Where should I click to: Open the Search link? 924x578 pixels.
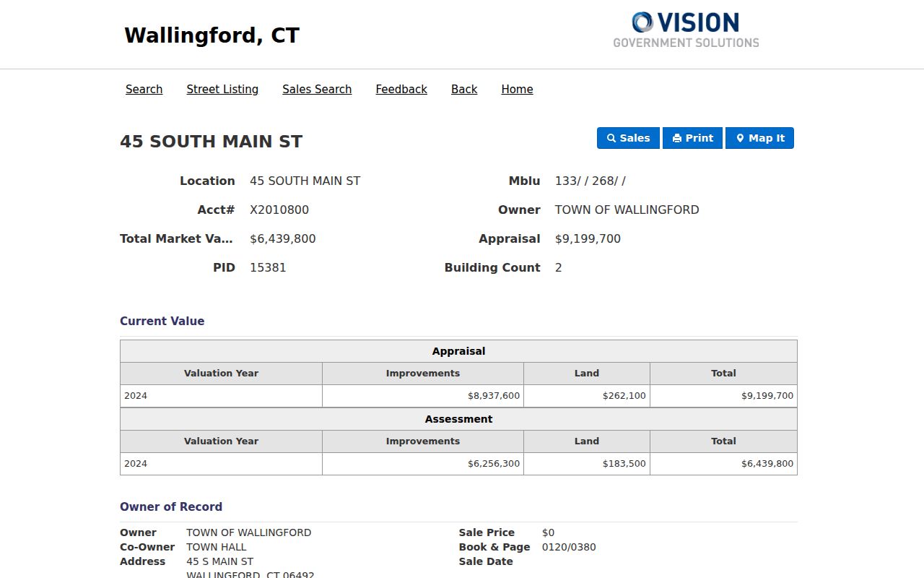click(x=144, y=89)
